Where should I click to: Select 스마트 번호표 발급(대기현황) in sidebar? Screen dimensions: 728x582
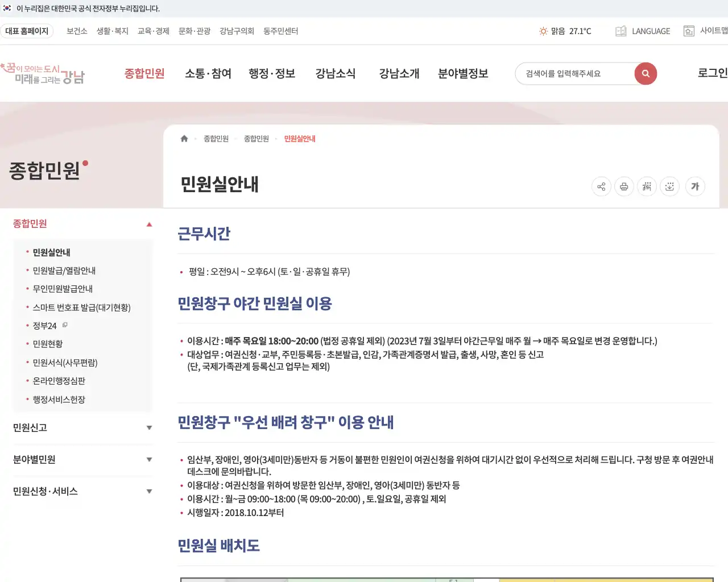[82, 307]
